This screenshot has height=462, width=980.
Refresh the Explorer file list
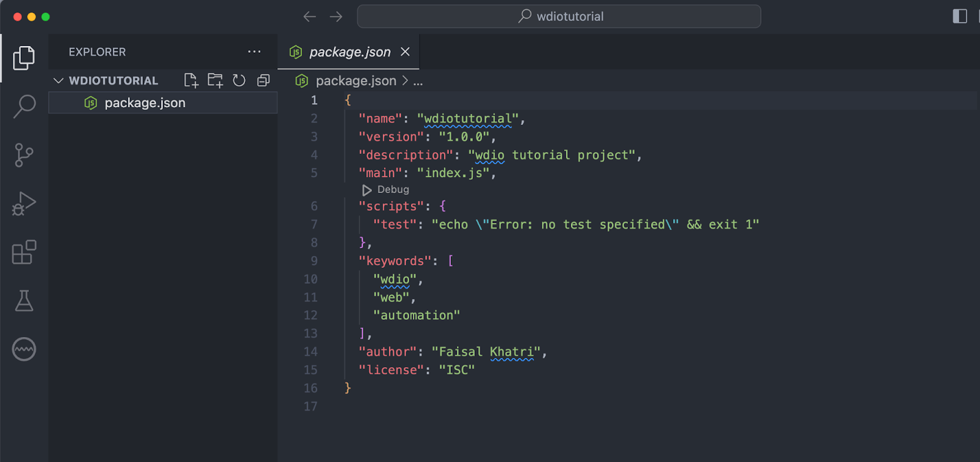[x=239, y=80]
